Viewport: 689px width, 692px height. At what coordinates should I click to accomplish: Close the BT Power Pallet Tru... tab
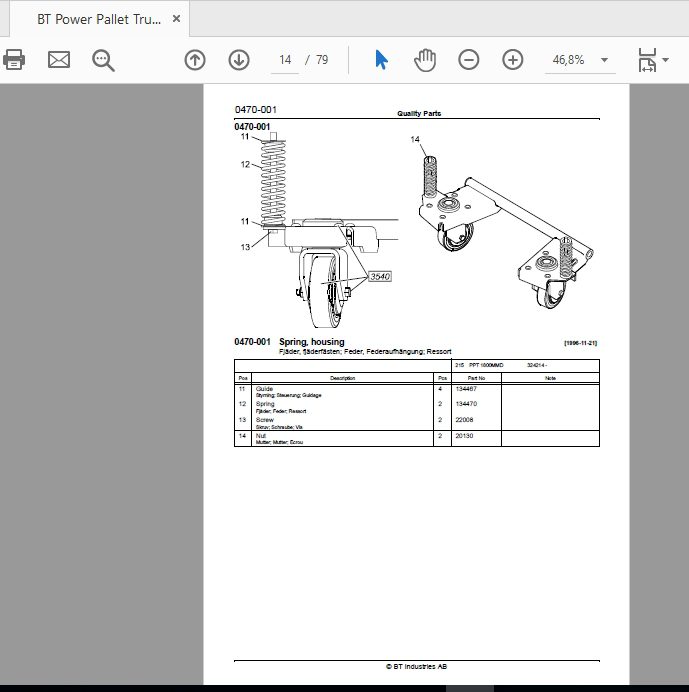[176, 19]
